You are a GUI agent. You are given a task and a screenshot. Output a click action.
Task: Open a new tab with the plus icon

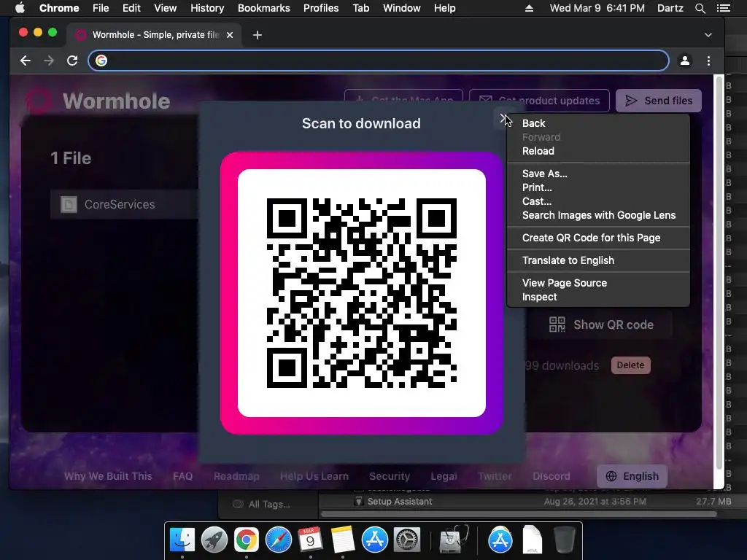[258, 35]
